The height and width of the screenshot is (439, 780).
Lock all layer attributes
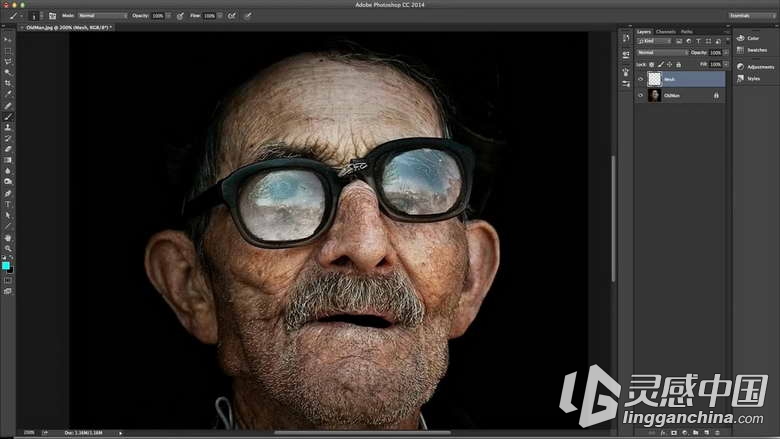[679, 65]
